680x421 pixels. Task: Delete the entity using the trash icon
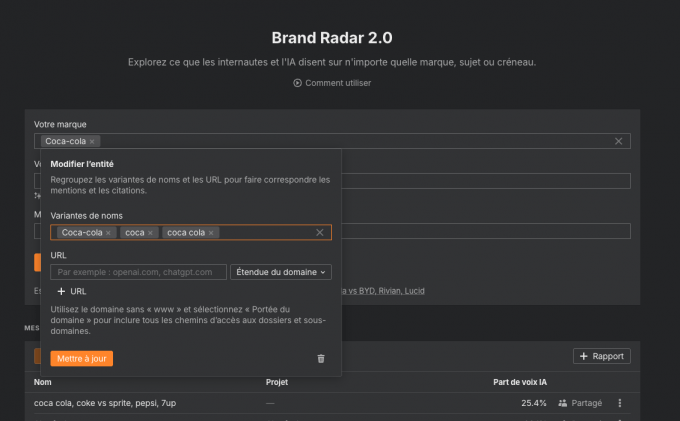(x=321, y=358)
